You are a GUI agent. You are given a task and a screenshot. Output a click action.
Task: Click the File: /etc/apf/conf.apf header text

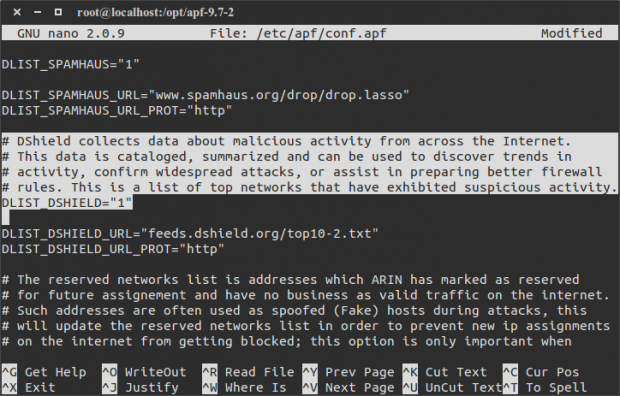point(298,33)
